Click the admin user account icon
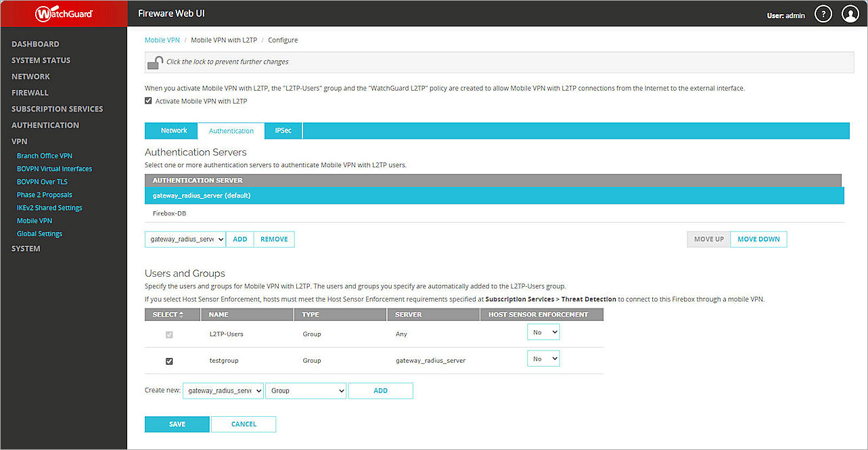Viewport: 868px width, 450px height. click(x=850, y=13)
